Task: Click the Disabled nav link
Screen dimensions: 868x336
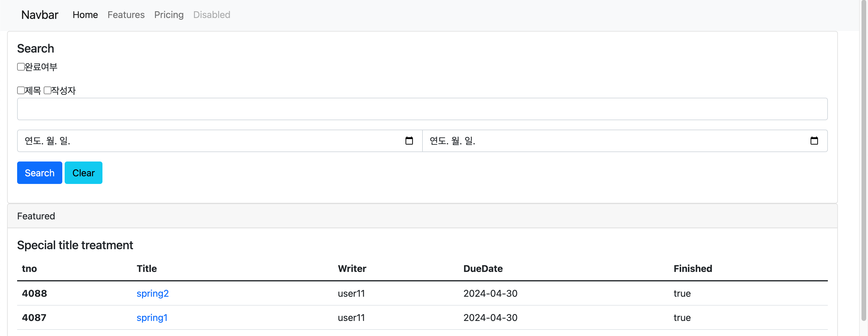Action: click(x=212, y=15)
